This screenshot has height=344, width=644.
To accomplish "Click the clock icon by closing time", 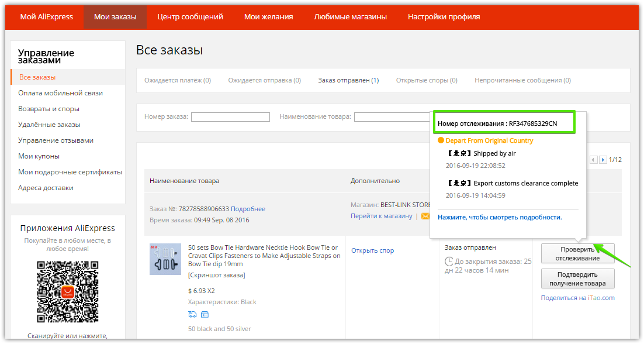I will click(449, 262).
